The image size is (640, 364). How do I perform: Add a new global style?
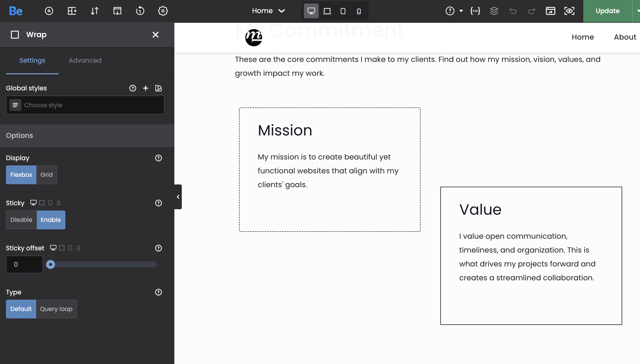click(145, 88)
